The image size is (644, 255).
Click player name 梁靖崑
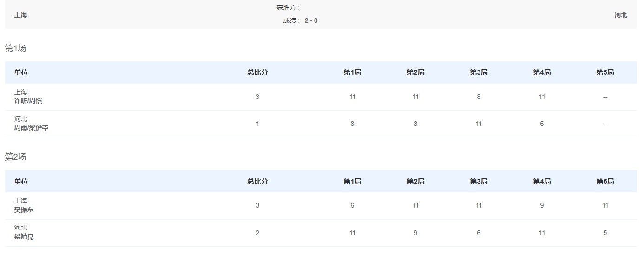tap(24, 236)
